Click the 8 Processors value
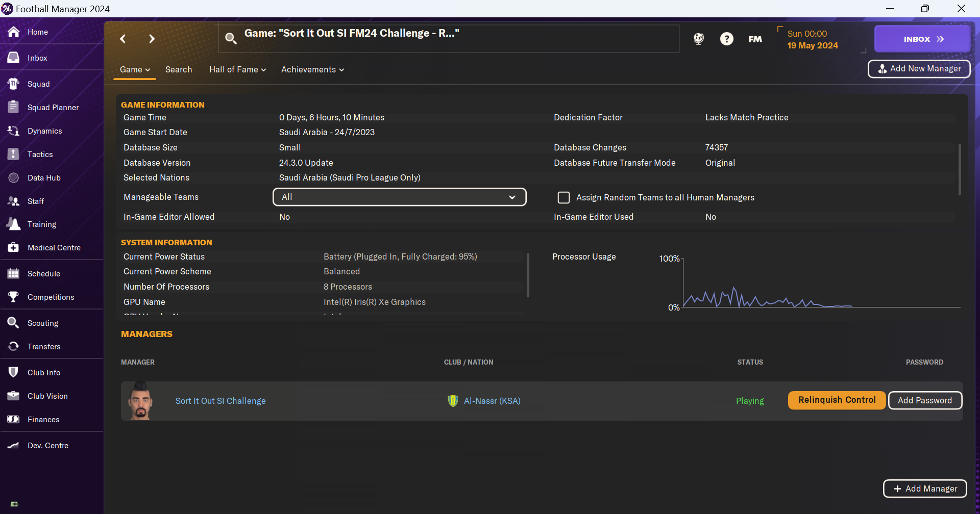 click(348, 287)
